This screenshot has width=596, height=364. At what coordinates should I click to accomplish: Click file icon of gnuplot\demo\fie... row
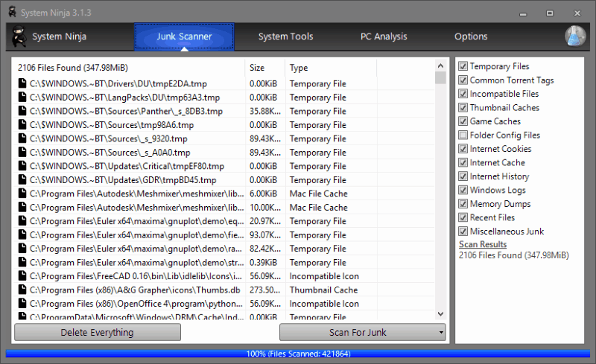pyautogui.click(x=22, y=234)
